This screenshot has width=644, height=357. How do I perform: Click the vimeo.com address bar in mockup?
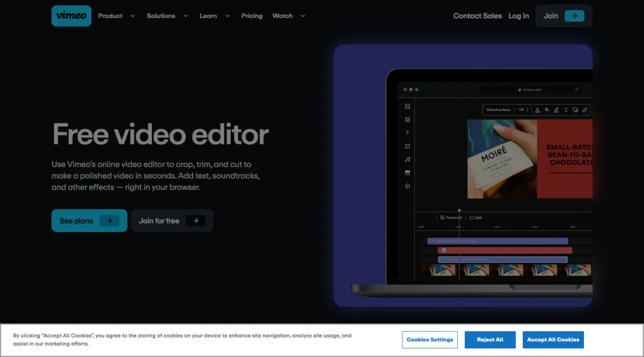coord(529,90)
